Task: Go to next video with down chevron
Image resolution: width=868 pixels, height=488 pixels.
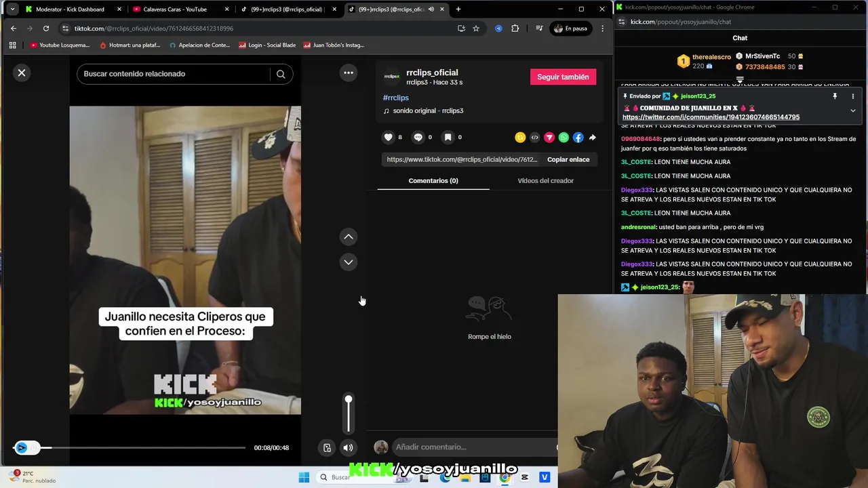Action: (x=349, y=262)
